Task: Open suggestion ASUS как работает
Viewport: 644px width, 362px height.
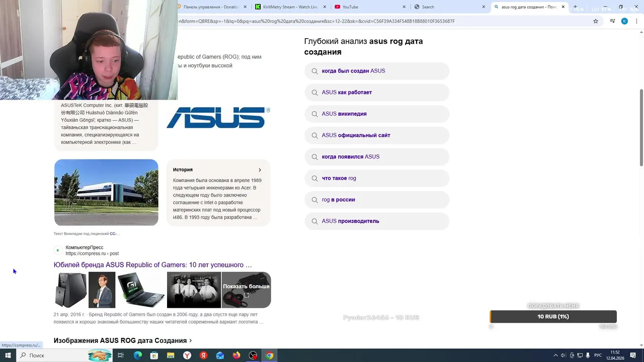Action: click(x=377, y=93)
